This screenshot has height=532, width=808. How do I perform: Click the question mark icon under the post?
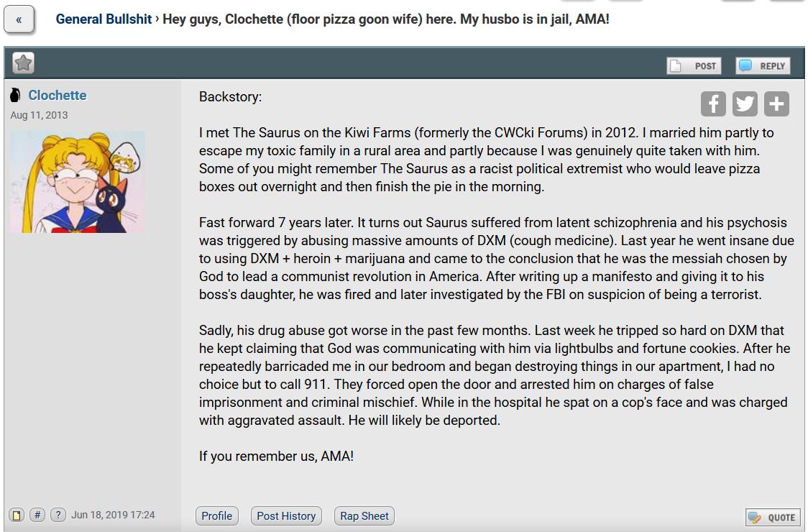(x=58, y=515)
